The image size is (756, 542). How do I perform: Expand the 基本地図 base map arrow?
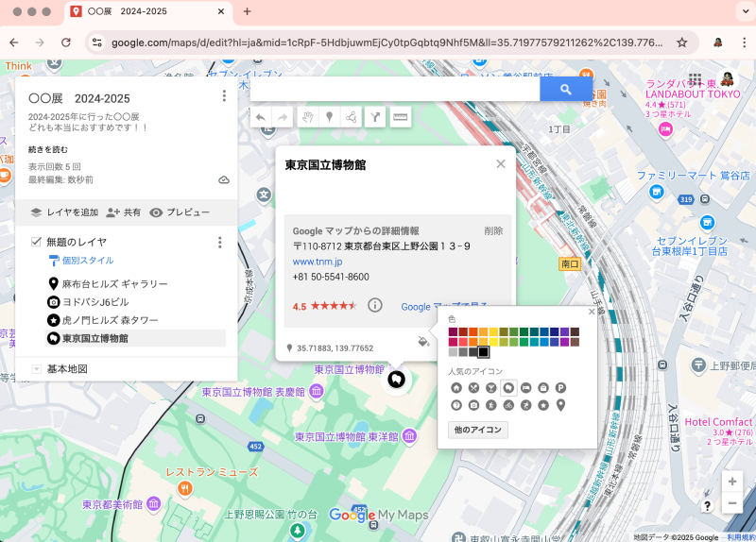point(36,369)
